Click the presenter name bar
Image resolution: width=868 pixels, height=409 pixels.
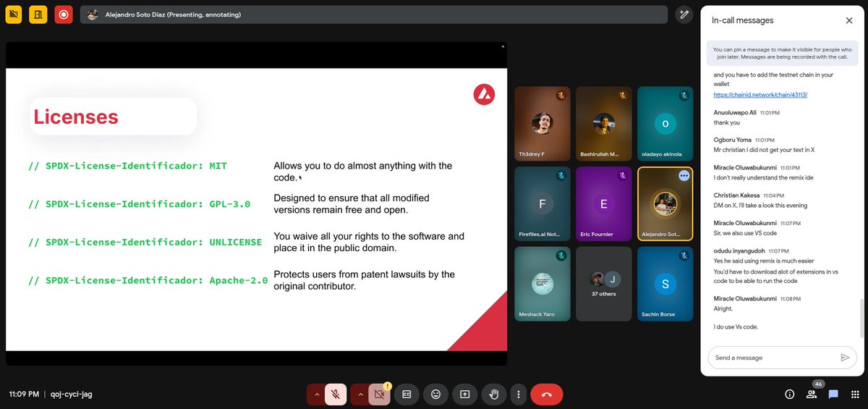(374, 14)
